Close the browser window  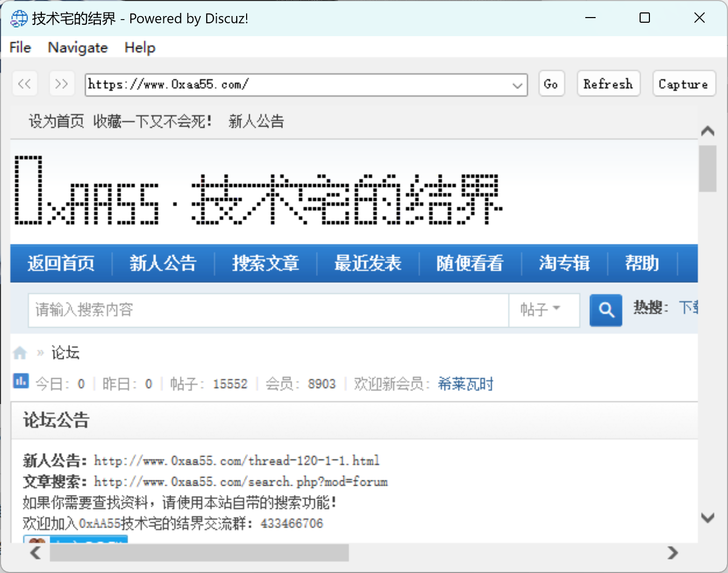tap(700, 18)
